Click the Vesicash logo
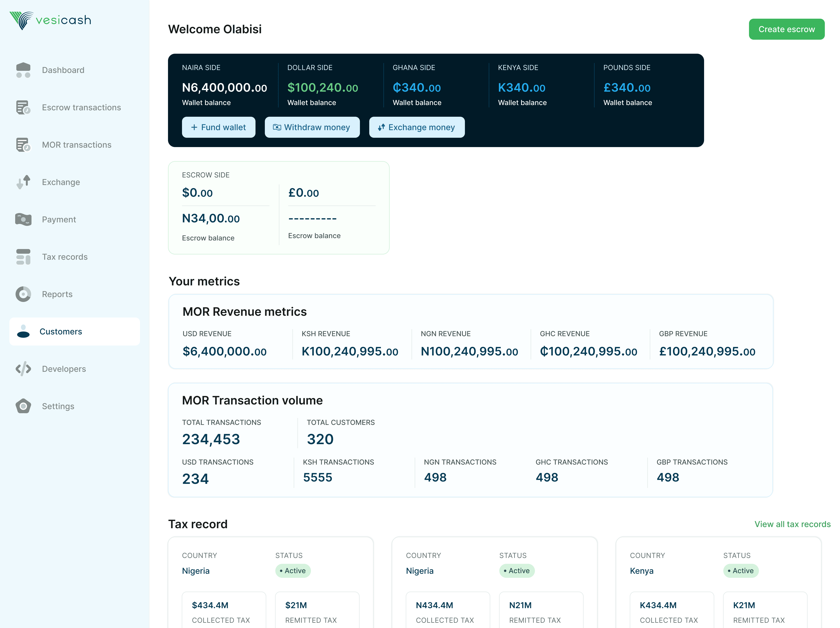The width and height of the screenshot is (840, 628). [50, 20]
